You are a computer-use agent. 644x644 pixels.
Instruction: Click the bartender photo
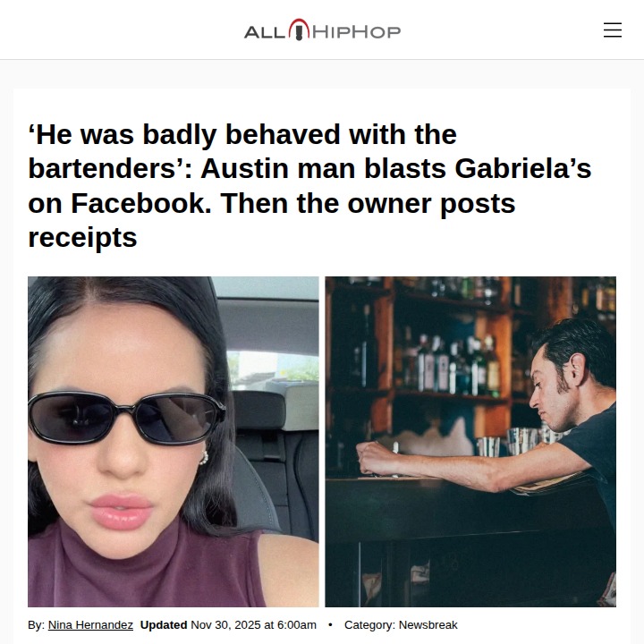coord(470,442)
